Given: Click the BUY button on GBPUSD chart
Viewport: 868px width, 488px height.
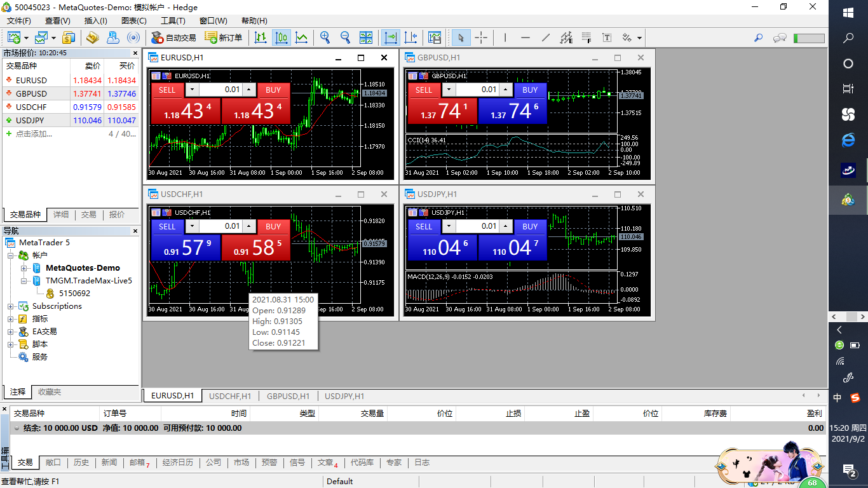Looking at the screenshot, I should 531,90.
